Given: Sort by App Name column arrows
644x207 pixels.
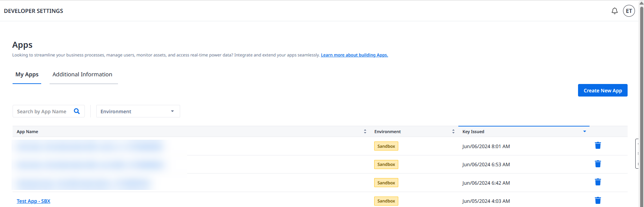Looking at the screenshot, I should pyautogui.click(x=365, y=131).
